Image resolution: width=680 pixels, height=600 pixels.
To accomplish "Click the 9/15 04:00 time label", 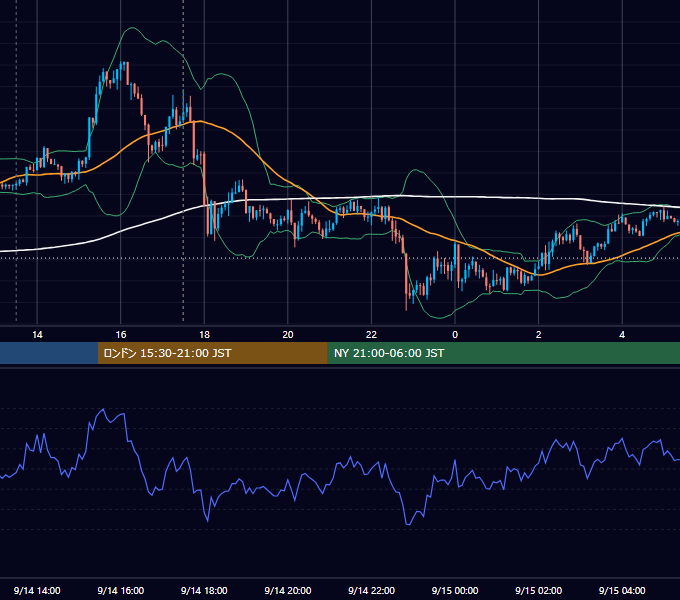I will 622,590.
